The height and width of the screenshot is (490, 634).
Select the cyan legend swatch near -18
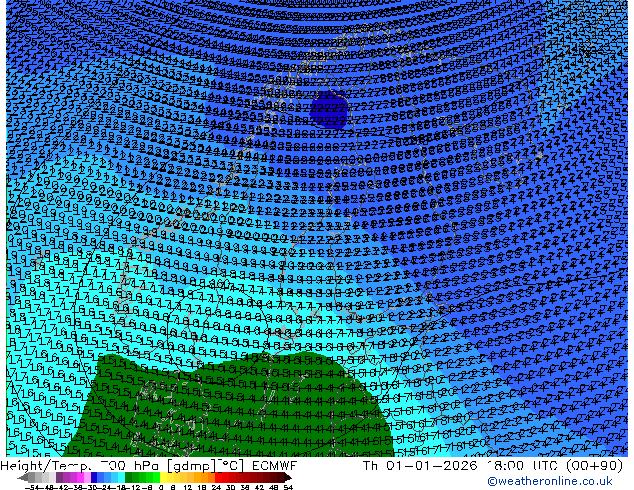coord(122,477)
